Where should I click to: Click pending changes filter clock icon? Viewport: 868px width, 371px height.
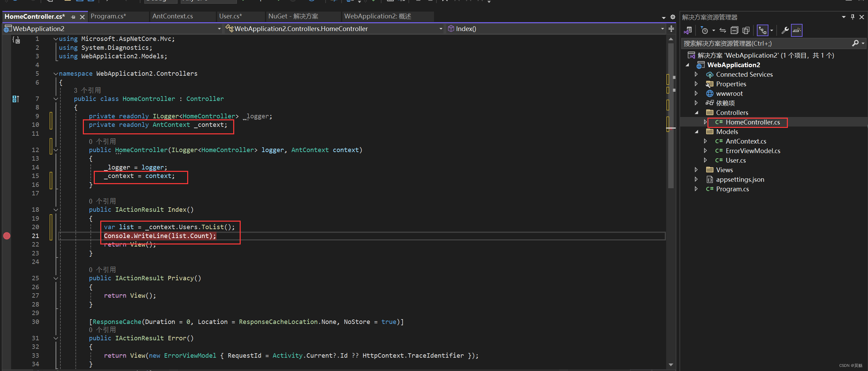pos(705,31)
